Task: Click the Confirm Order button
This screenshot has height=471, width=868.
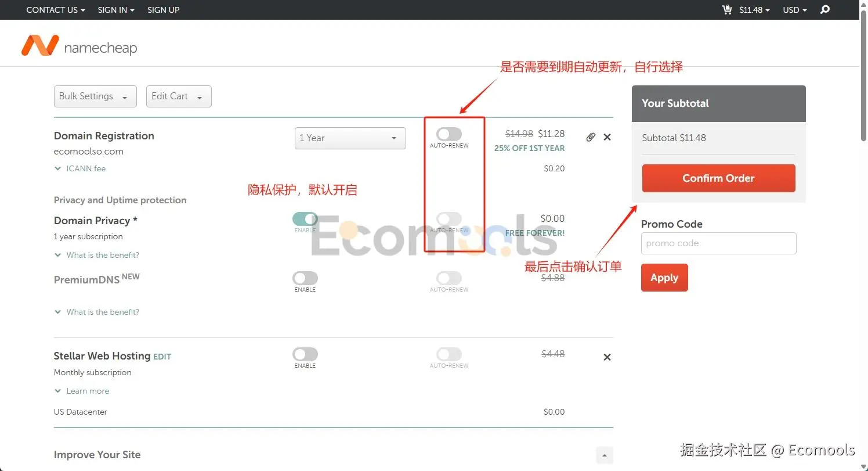Action: point(718,178)
